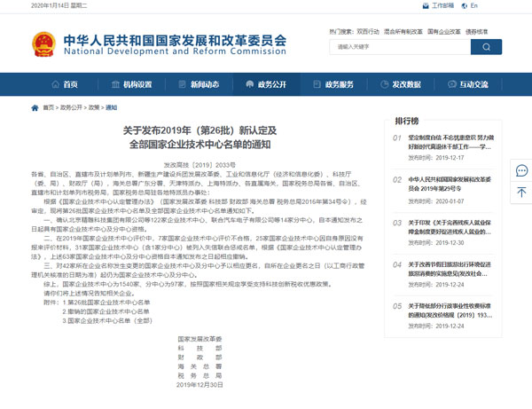Click the search magnifier button
This screenshot has width=532, height=409.
486,47
